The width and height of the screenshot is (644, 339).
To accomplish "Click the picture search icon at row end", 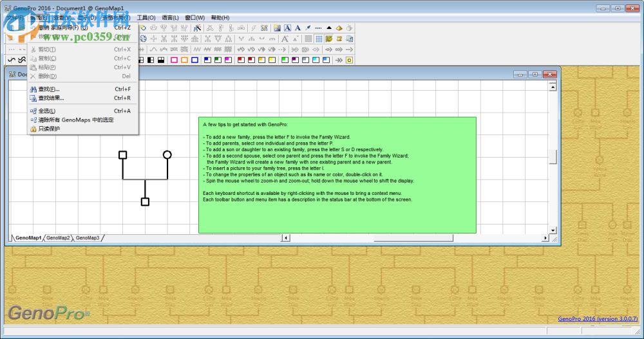I will point(350,39).
